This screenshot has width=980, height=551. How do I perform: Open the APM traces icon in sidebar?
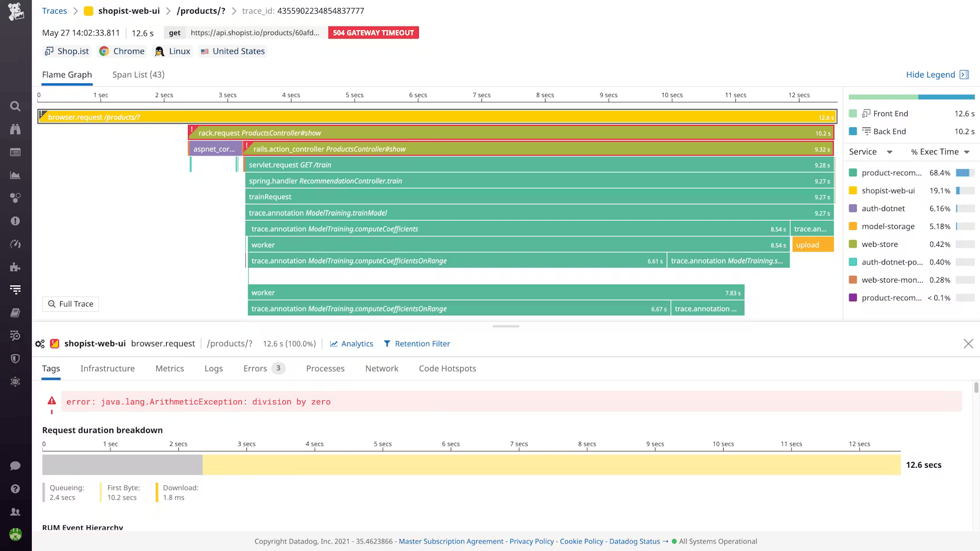tap(15, 243)
